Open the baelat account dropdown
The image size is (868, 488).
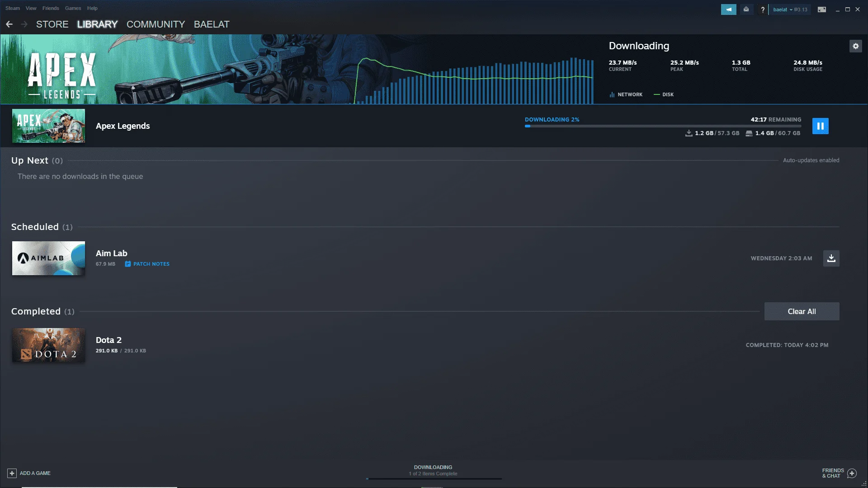point(790,9)
